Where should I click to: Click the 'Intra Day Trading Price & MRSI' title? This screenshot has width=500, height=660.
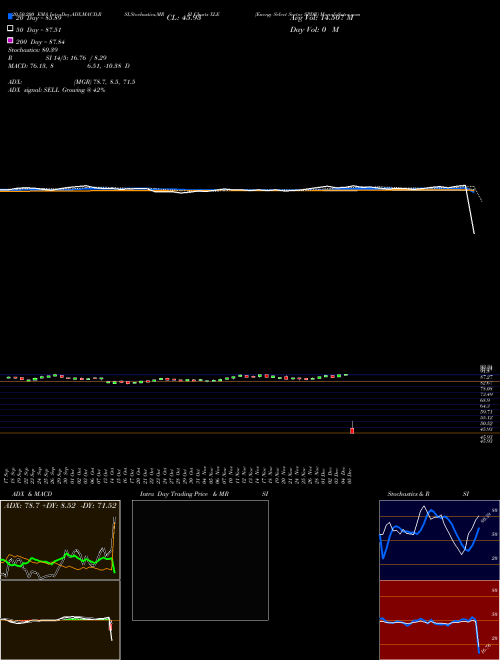click(204, 494)
